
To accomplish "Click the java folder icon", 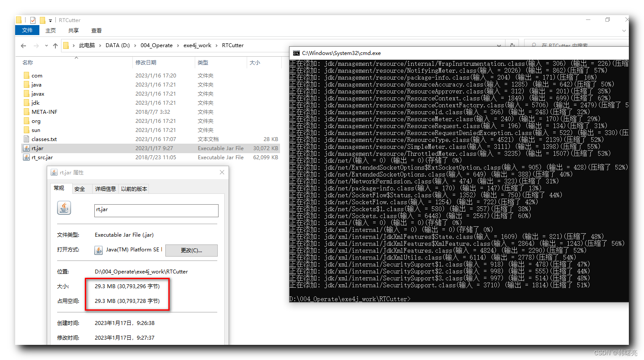I will (26, 84).
